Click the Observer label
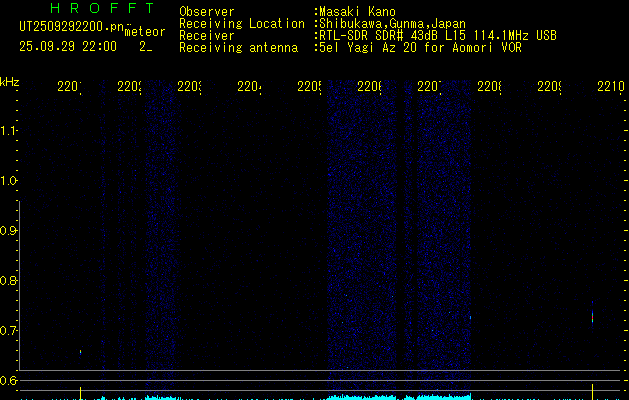This screenshot has height=400, width=629. tap(207, 12)
